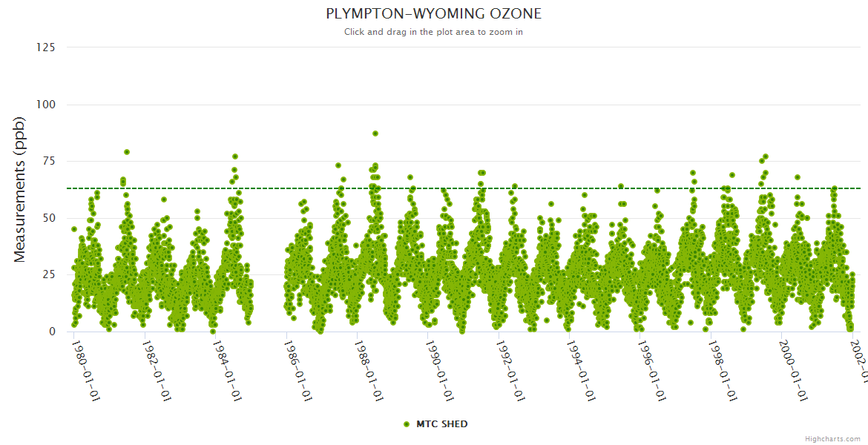The height and width of the screenshot is (445, 868).
Task: Toggle the MTC SHED series legend label
Action: pyautogui.click(x=441, y=424)
